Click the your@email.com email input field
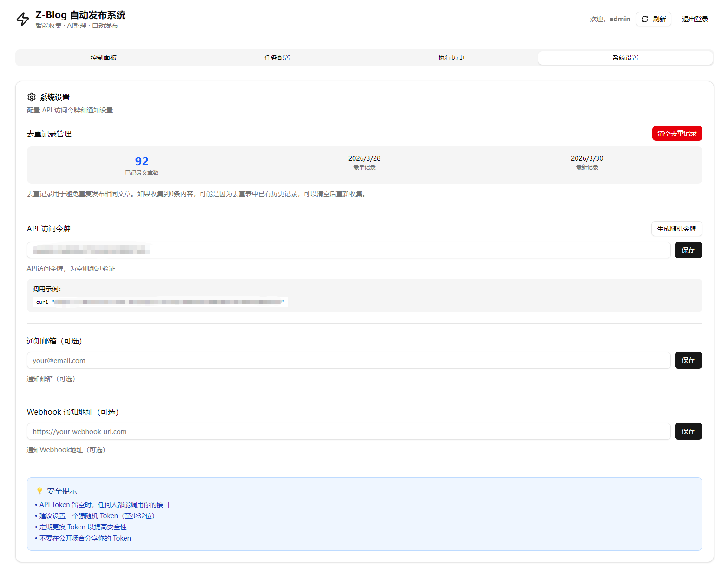The image size is (728, 567). [348, 360]
